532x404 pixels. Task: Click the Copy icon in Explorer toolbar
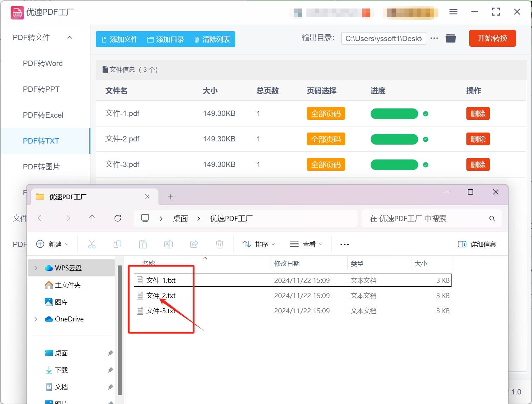click(117, 244)
